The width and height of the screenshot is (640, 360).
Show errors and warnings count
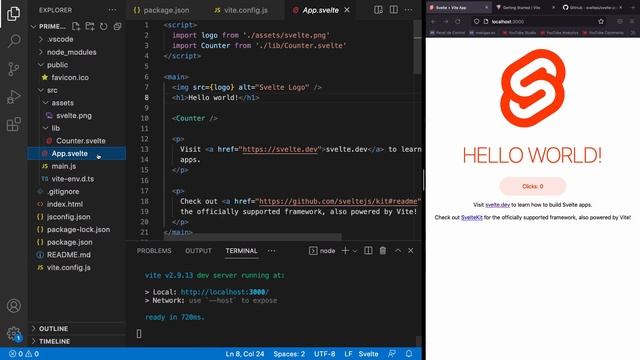pyautogui.click(x=24, y=354)
